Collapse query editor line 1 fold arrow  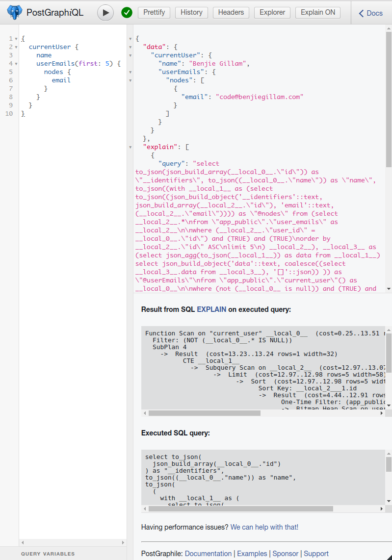click(16, 39)
